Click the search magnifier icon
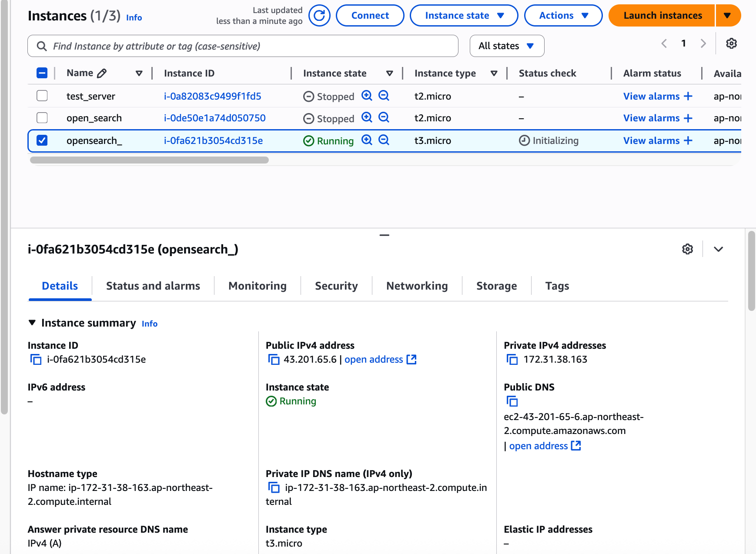The width and height of the screenshot is (756, 554). click(x=42, y=46)
